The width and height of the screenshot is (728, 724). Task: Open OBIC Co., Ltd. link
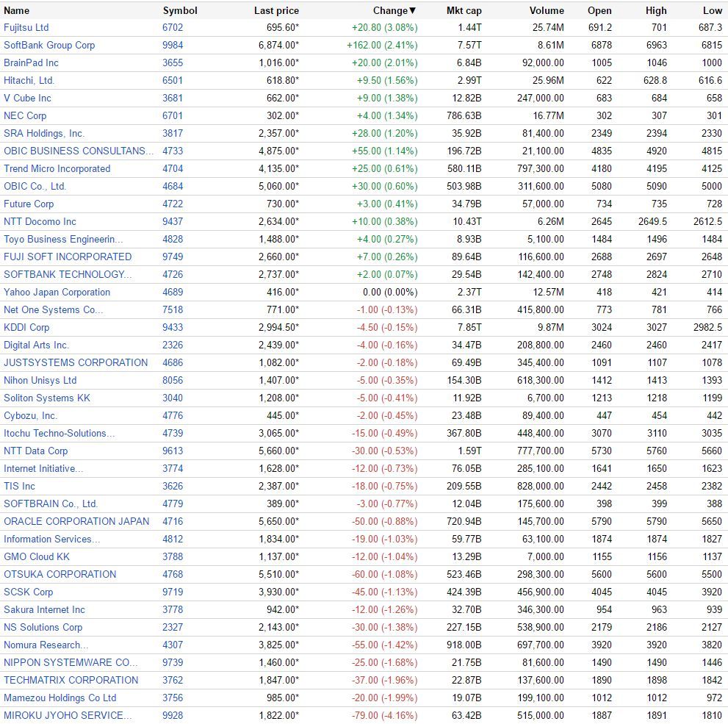tap(35, 186)
